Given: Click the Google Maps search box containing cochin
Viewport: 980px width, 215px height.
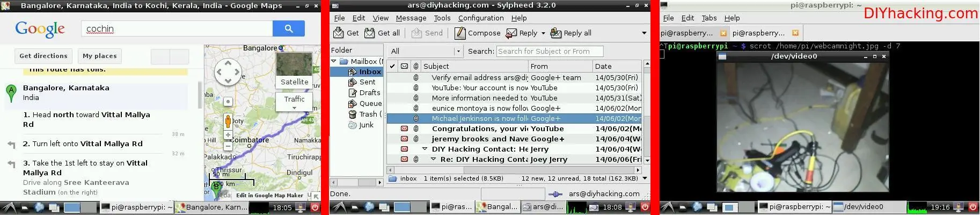Looking at the screenshot, I should tap(177, 28).
